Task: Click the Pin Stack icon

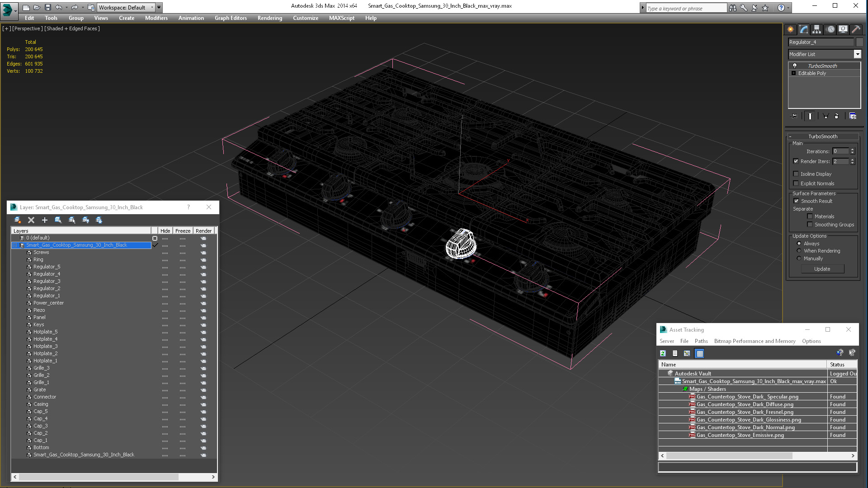Action: click(x=794, y=116)
